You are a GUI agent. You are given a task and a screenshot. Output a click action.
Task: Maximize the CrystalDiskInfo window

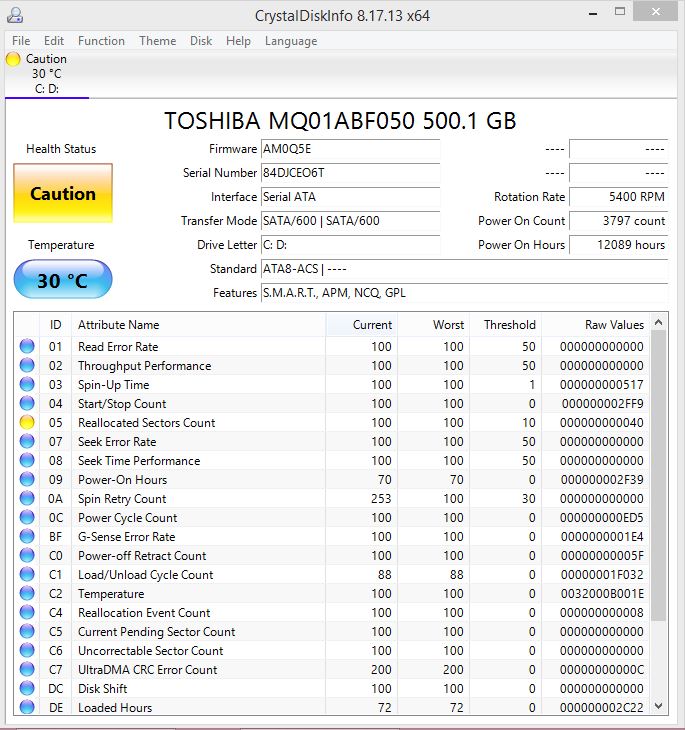pyautogui.click(x=620, y=12)
